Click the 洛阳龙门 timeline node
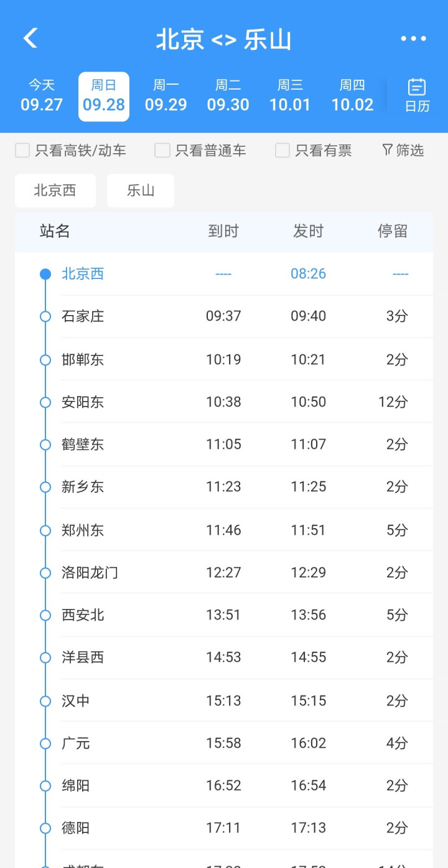This screenshot has height=868, width=448. point(45,573)
